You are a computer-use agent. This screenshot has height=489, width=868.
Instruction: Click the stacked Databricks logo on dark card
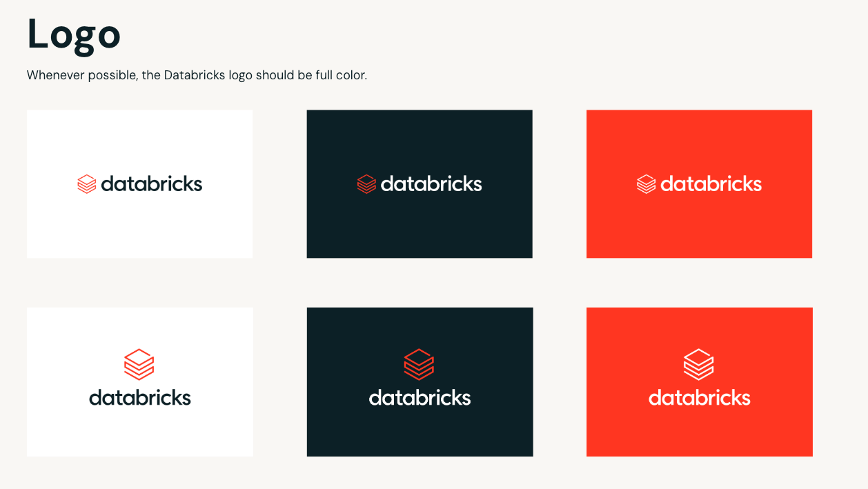(x=420, y=377)
